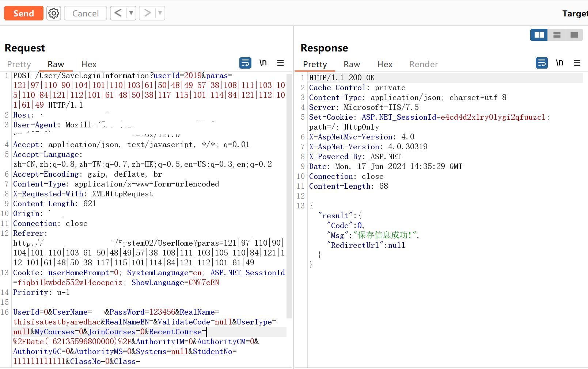Toggle show non-printable chars in Request panel

point(263,63)
